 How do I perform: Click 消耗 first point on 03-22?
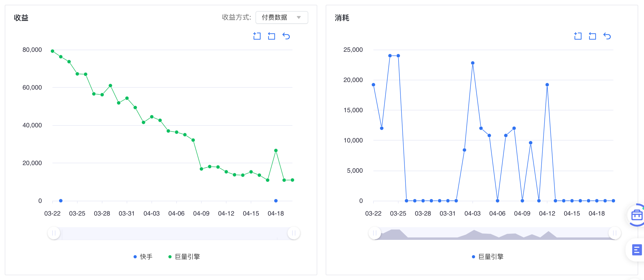tap(373, 85)
